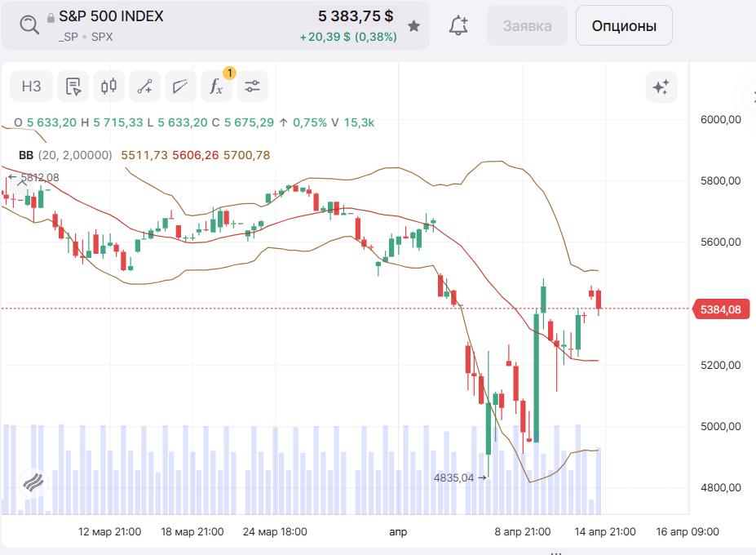Screen dimensions: 756x555
Task: Open chart settings sliders icon
Action: pyautogui.click(x=252, y=87)
